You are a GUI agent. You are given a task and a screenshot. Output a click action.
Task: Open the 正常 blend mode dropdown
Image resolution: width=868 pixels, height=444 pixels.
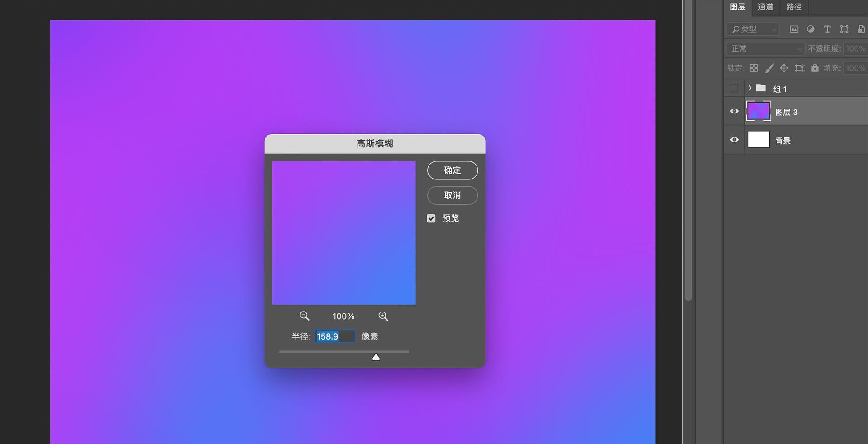[x=764, y=48]
